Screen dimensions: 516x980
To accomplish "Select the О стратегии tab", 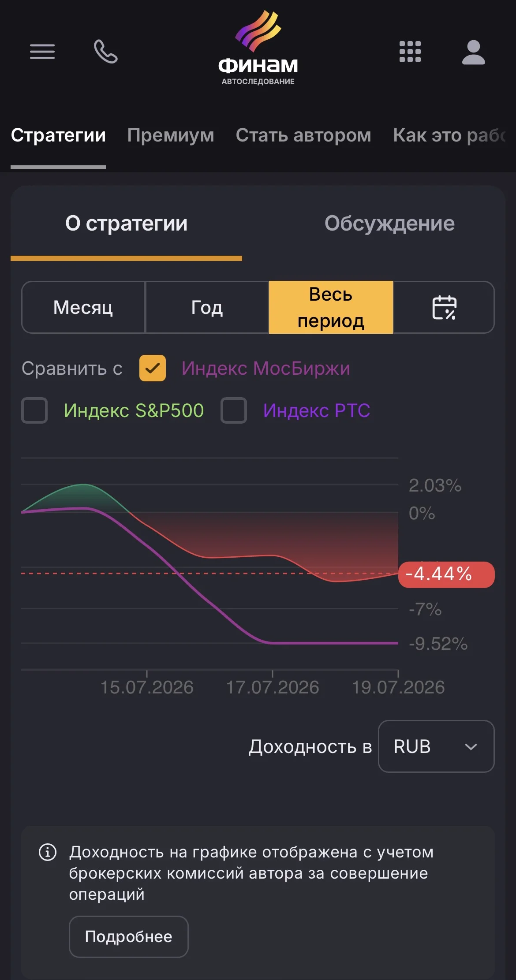I will [126, 224].
